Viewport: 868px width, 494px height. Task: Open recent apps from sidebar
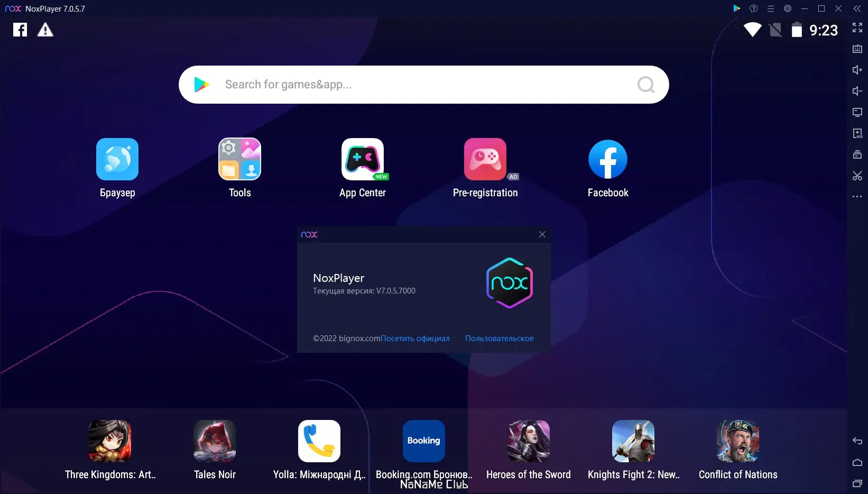click(857, 483)
